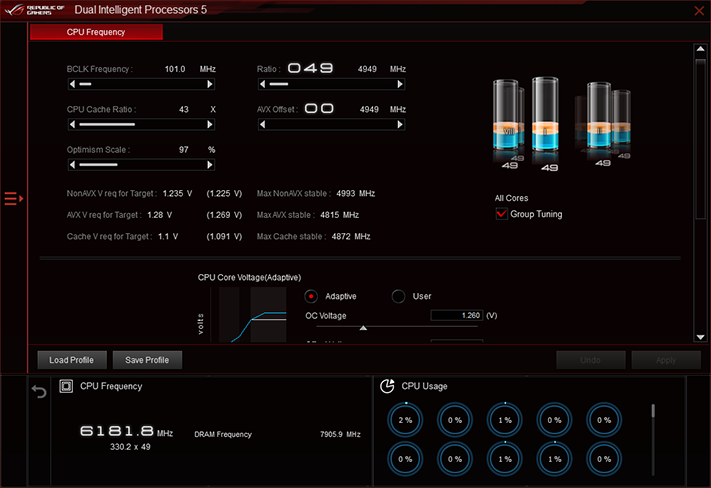Click the main panel scroll down arrow
Viewport: 711px width, 488px height.
click(700, 337)
